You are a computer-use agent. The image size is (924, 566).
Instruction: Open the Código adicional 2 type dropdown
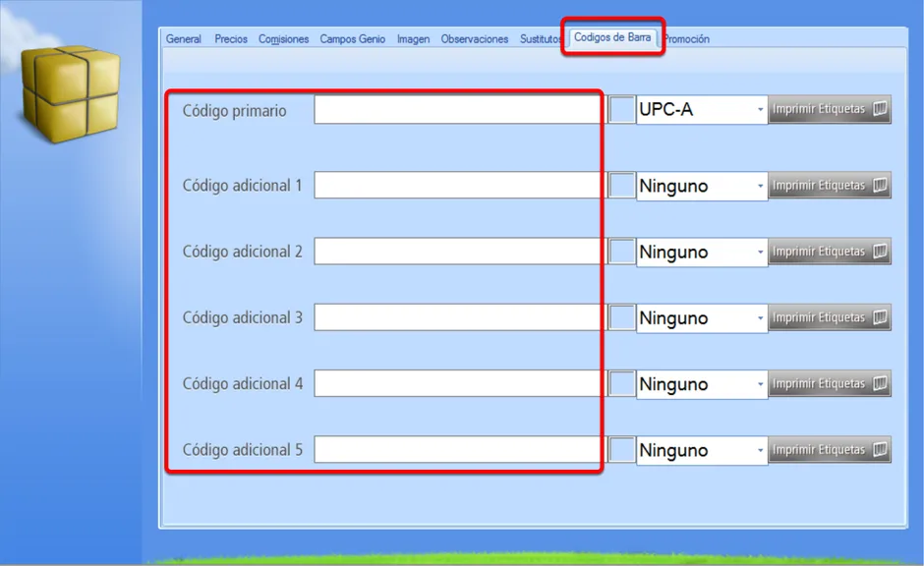click(x=702, y=252)
